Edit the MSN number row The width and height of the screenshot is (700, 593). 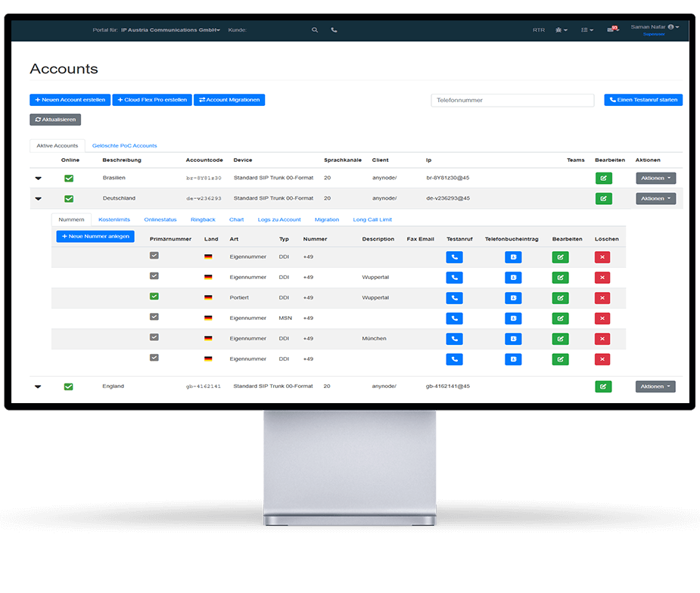(560, 318)
